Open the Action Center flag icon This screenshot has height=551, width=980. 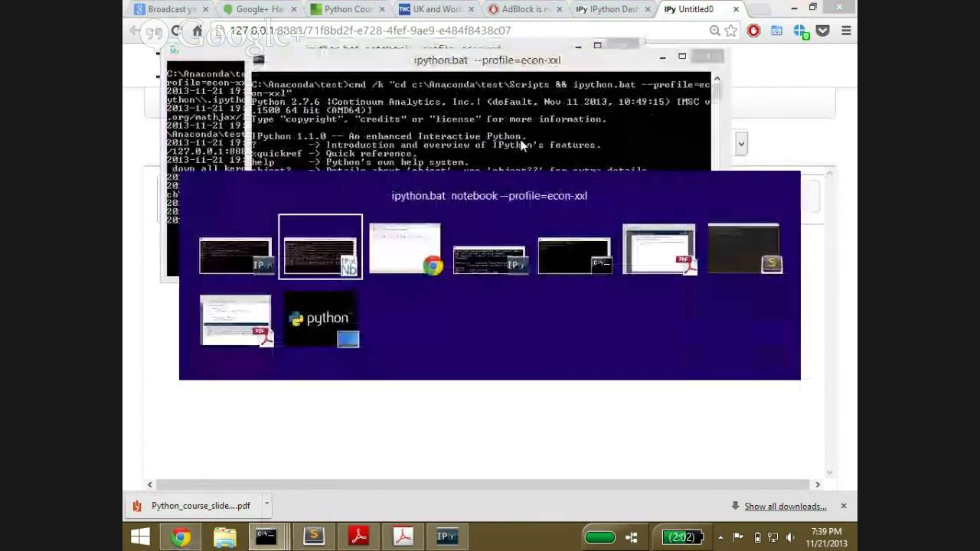[738, 537]
